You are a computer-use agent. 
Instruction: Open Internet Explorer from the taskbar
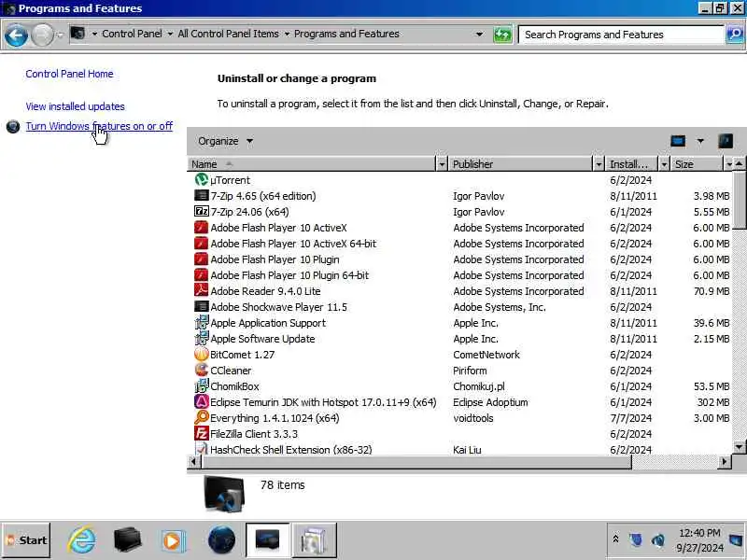click(x=81, y=540)
